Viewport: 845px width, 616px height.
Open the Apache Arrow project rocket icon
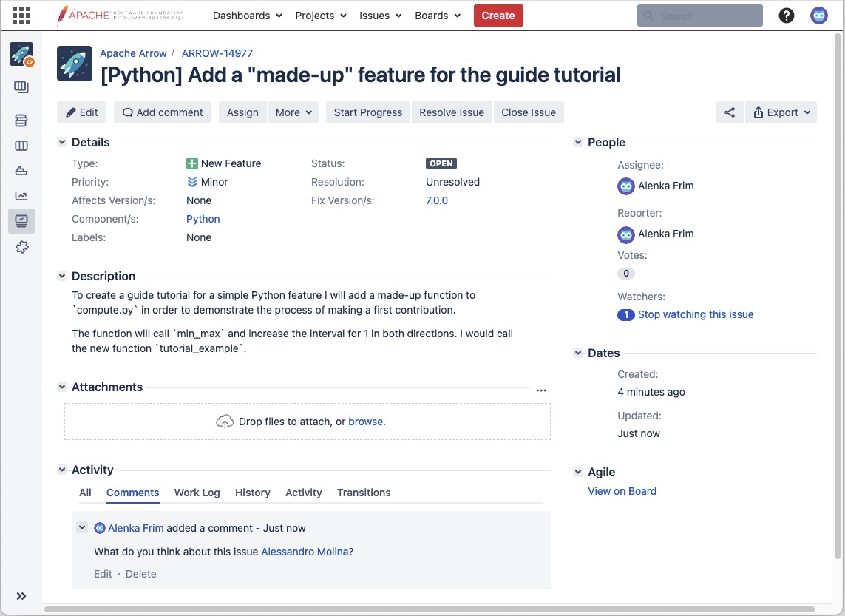[x=21, y=54]
